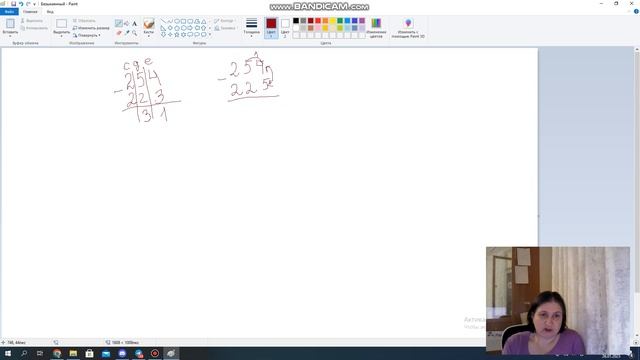
Task: Select the Text tool
Action: click(134, 24)
